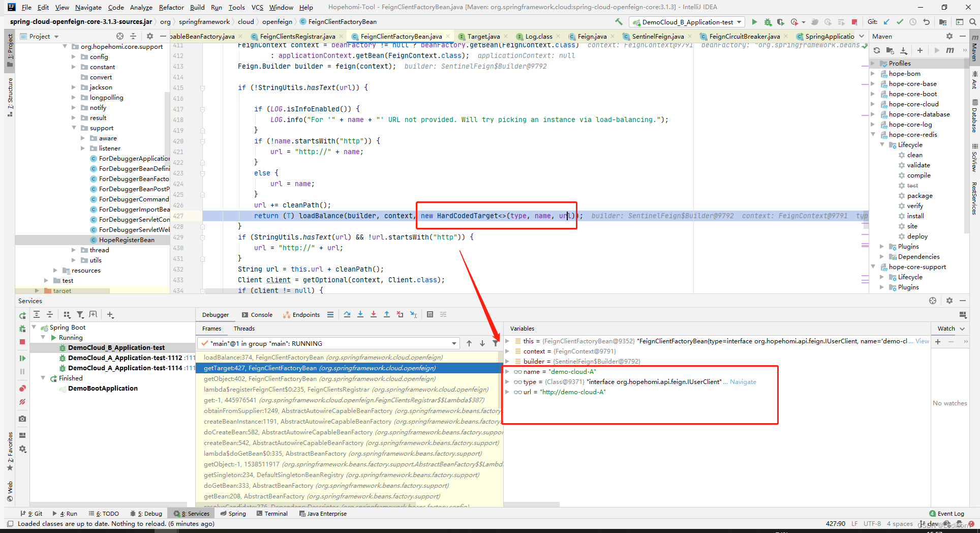
Task: Collapse the support folder
Action: point(74,128)
